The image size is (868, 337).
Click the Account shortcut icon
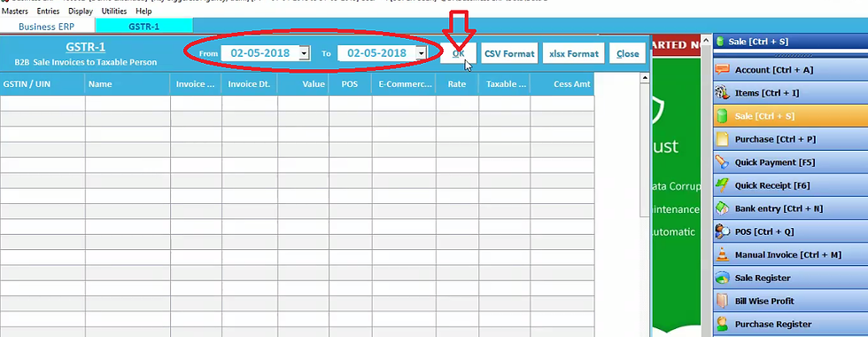pyautogui.click(x=722, y=70)
